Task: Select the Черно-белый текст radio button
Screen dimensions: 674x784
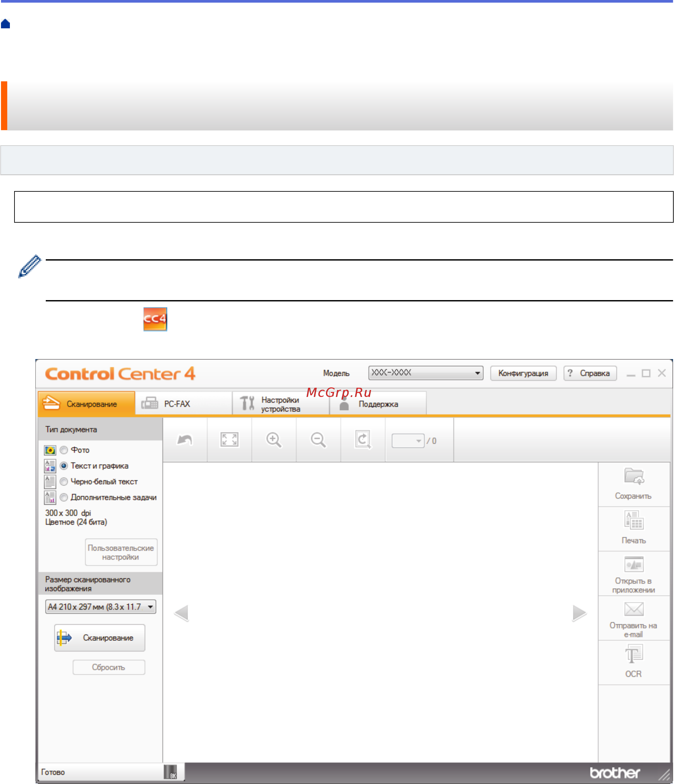Action: 64,482
